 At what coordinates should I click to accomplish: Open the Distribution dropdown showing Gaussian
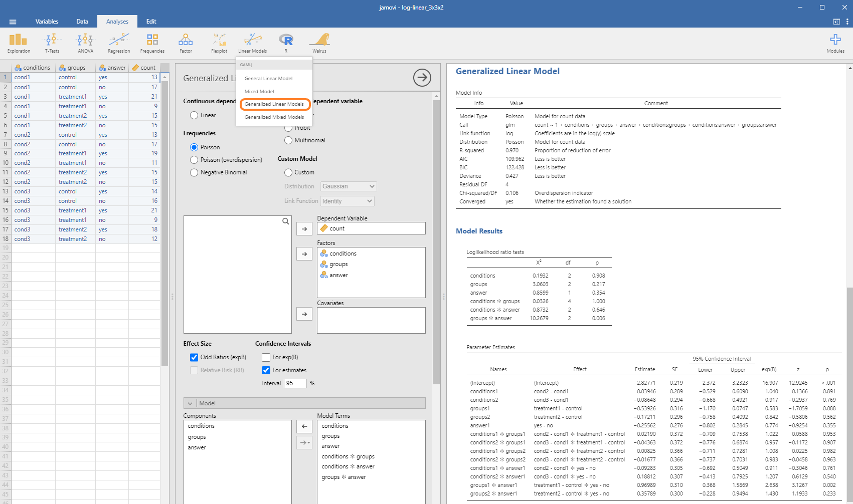point(349,186)
